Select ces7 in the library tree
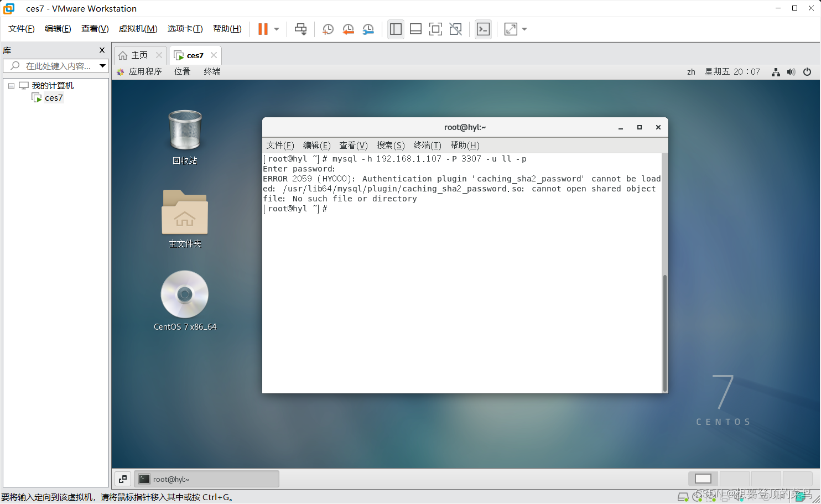The height and width of the screenshot is (504, 821). (x=54, y=98)
